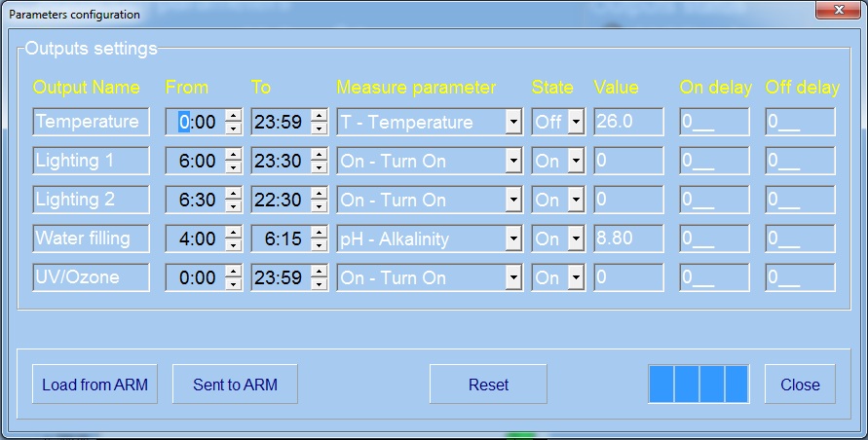The width and height of the screenshot is (868, 440).
Task: Click down arrow on Lighting 2 To time
Action: point(319,206)
